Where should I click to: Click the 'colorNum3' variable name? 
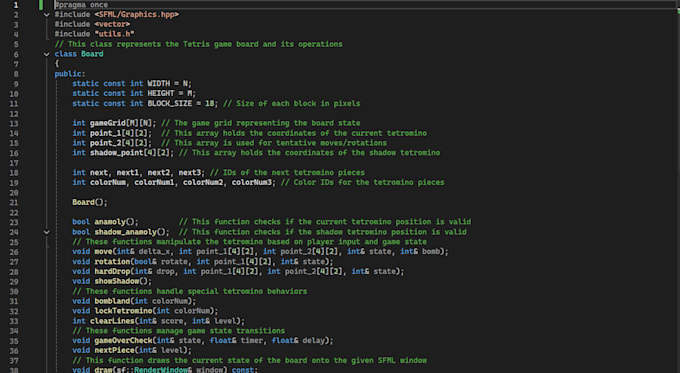(252, 182)
